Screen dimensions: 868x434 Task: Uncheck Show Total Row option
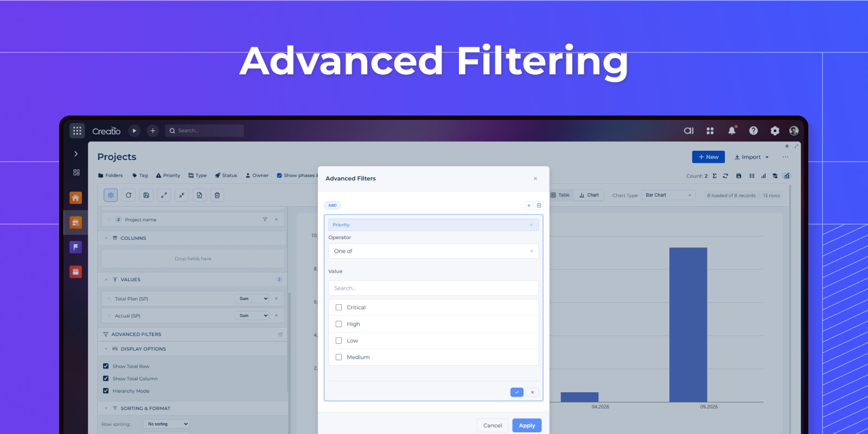pos(106,366)
